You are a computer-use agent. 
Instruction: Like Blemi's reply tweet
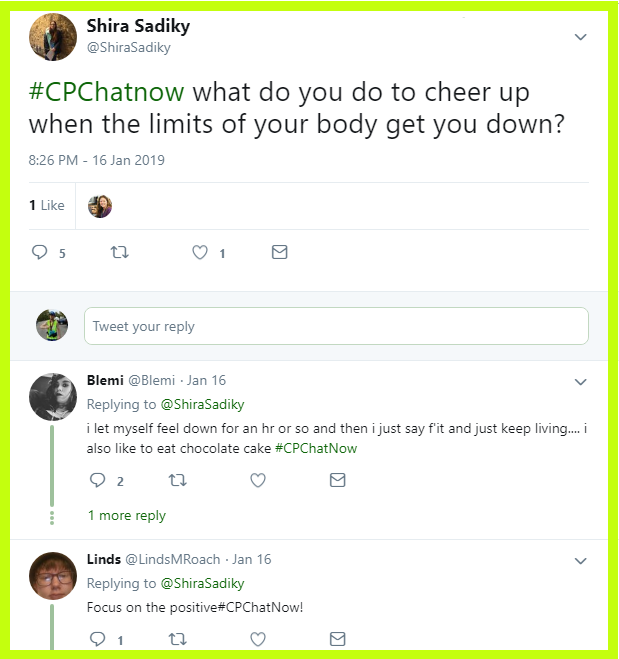click(x=258, y=481)
